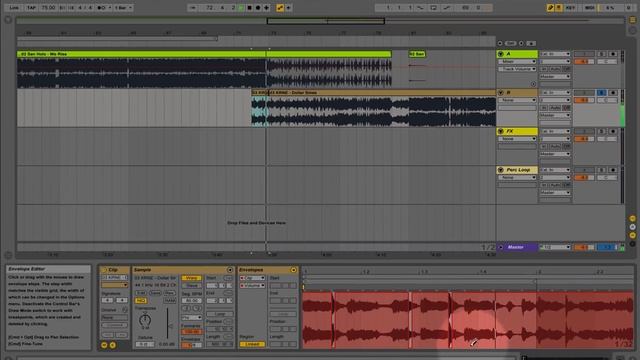Toggle the metronome in the control bar

[x=101, y=7]
